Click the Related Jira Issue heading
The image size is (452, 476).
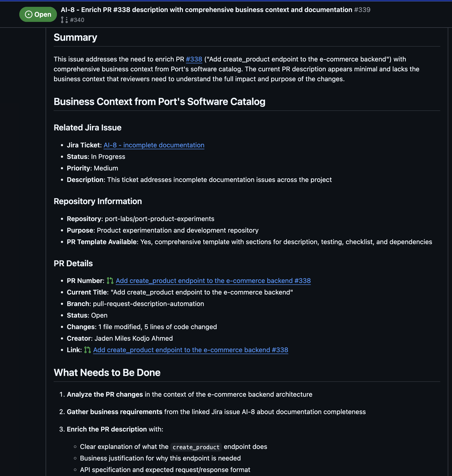(x=87, y=128)
